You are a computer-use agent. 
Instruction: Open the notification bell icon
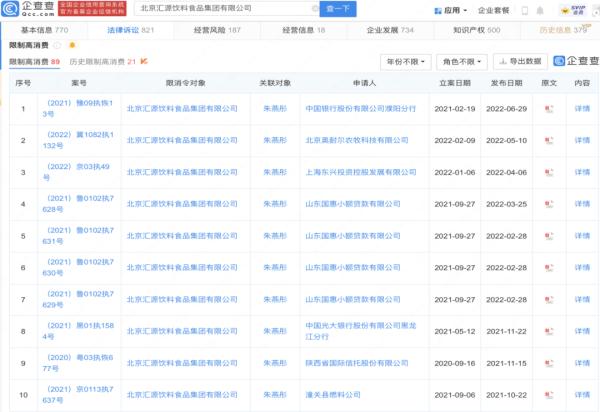point(540,11)
